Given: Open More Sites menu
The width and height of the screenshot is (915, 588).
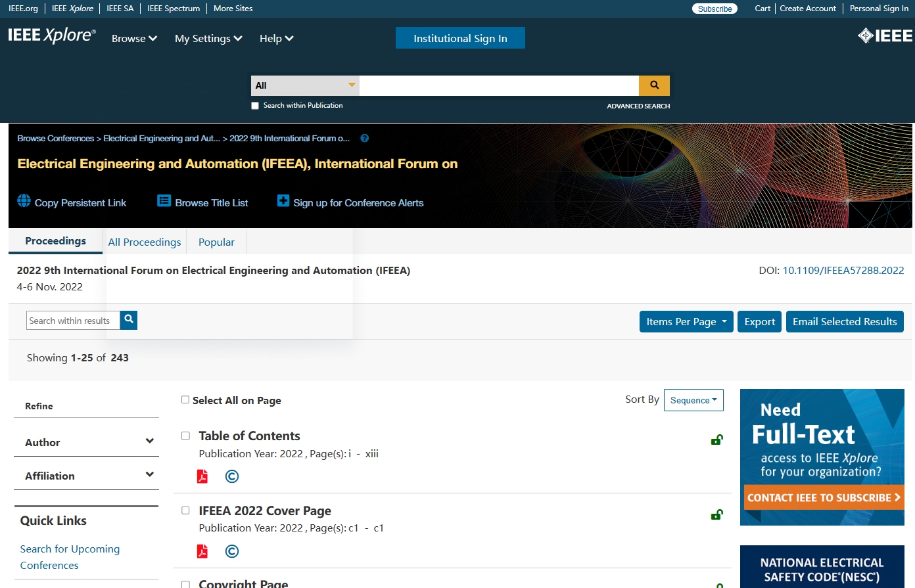Looking at the screenshot, I should [233, 9].
